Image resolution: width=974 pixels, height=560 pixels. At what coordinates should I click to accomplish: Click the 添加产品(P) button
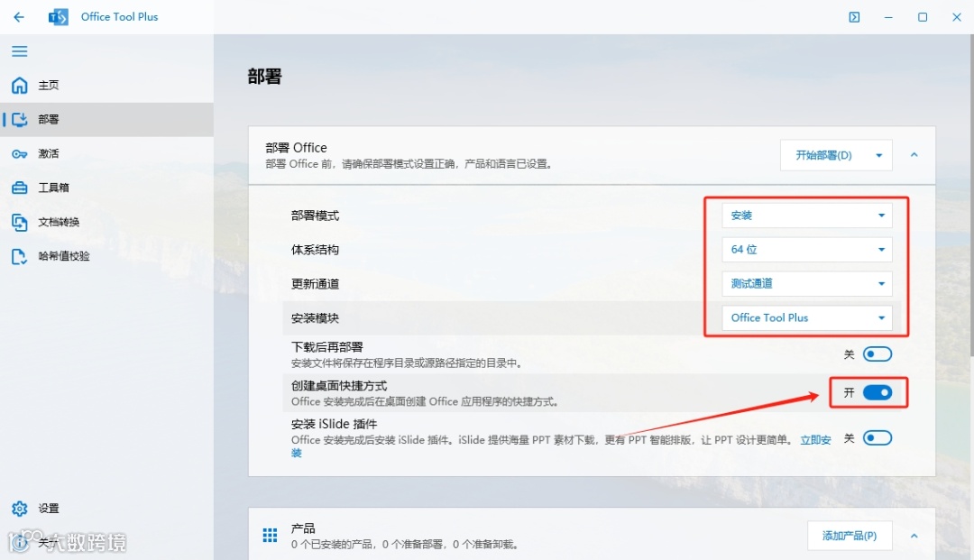click(850, 536)
